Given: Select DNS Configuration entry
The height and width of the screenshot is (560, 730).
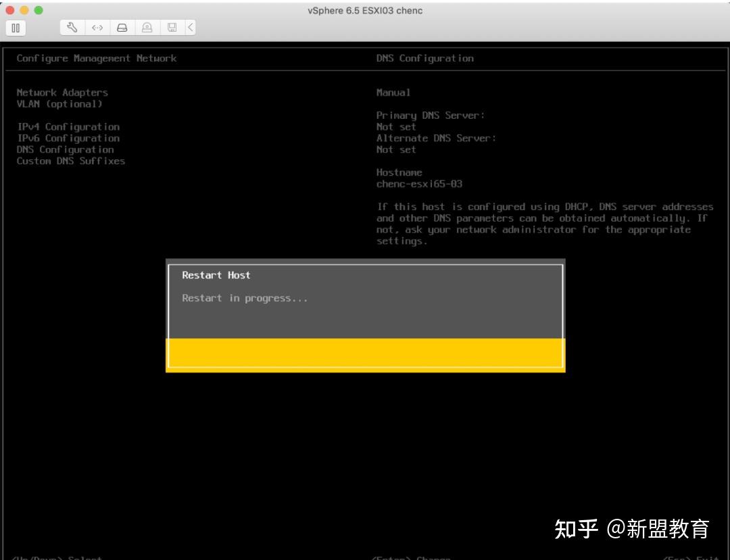Looking at the screenshot, I should [x=66, y=149].
